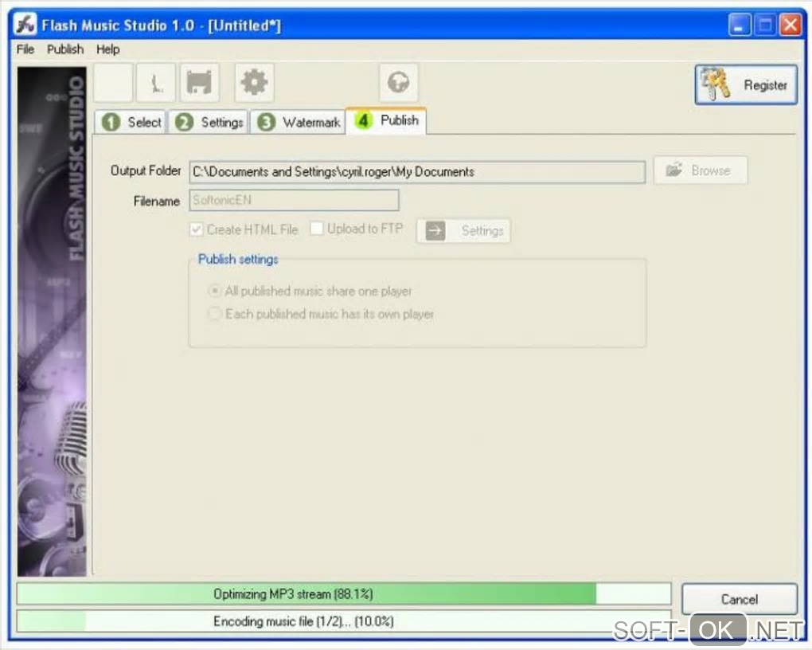Screen dimensions: 812x650
Task: Click the 'Publish settings' group label
Action: tap(238, 259)
